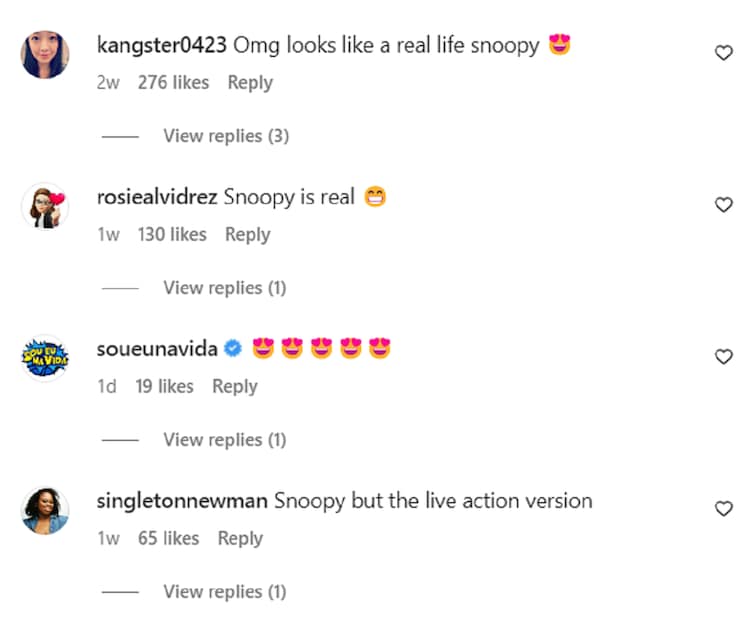Click the blue verified badge next to soueunavida
The width and height of the screenshot is (750, 621).
point(233,348)
